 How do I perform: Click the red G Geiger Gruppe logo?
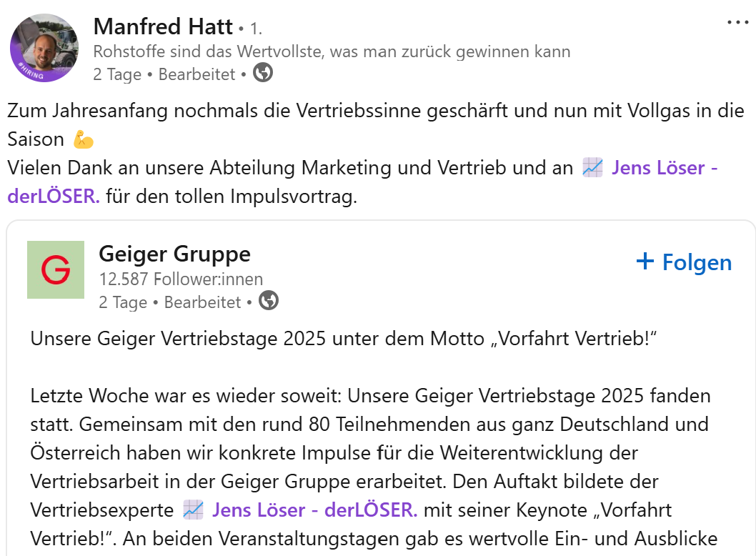click(55, 269)
